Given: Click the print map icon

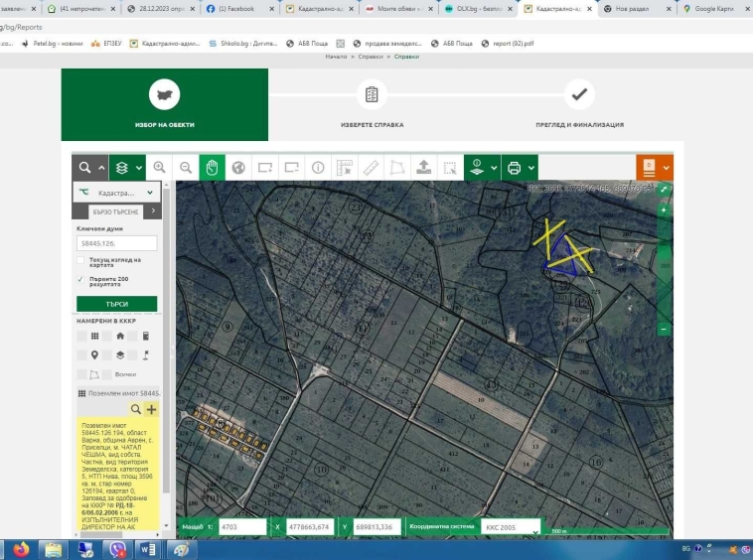Looking at the screenshot, I should click(514, 168).
